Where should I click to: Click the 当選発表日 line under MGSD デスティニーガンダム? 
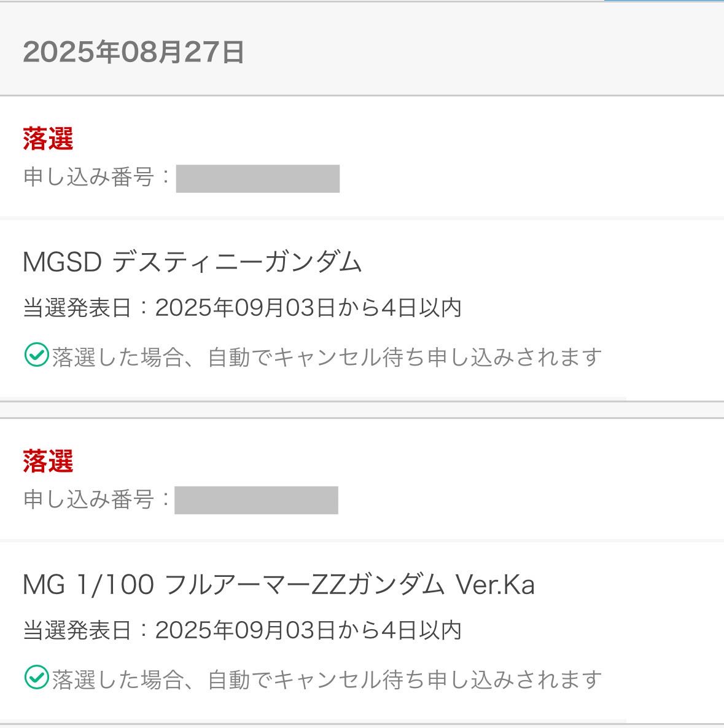[242, 308]
